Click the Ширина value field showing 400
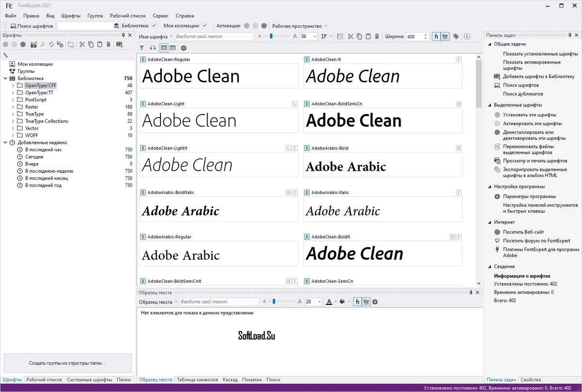Image resolution: width=582 pixels, height=392 pixels. tap(415, 36)
